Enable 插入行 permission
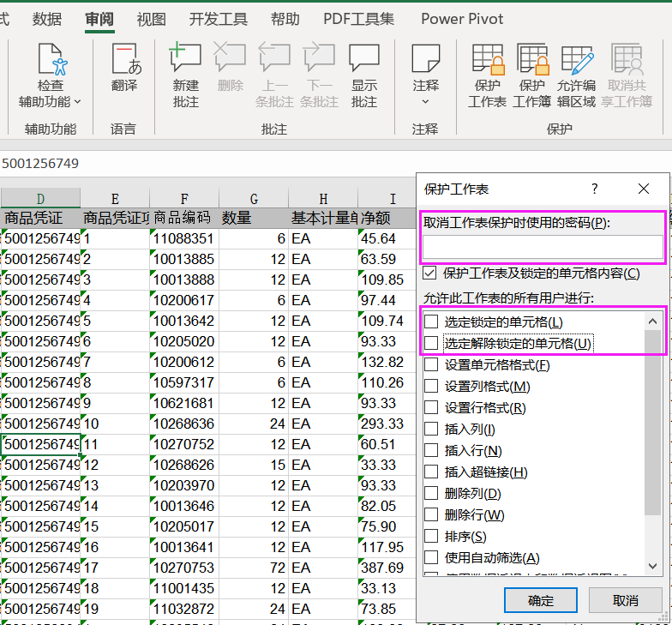Viewport: 672px width, 625px height. (x=431, y=450)
